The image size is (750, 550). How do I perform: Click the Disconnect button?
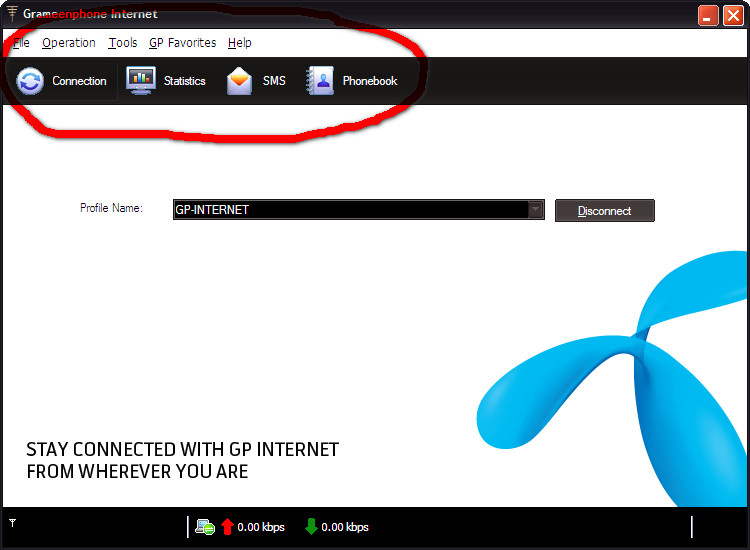pyautogui.click(x=605, y=210)
